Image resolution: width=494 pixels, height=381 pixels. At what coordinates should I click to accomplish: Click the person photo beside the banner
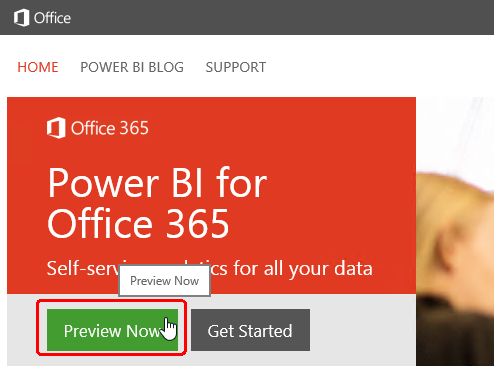point(455,231)
